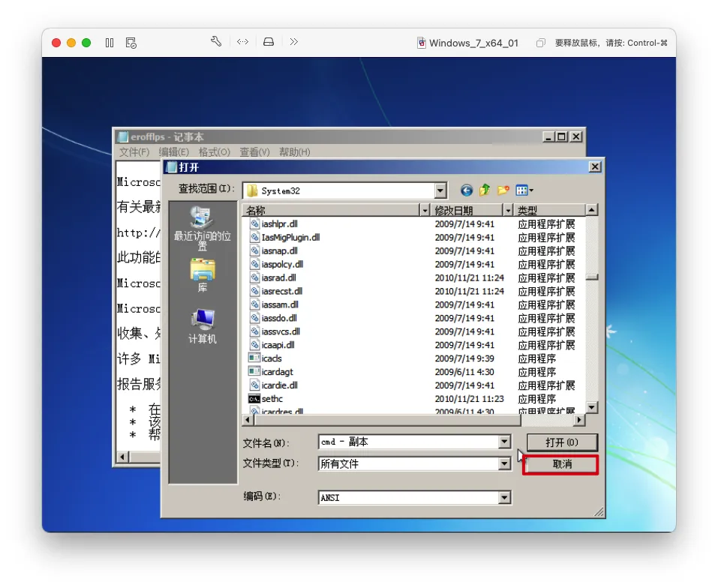Click the file name input field
This screenshot has width=718, height=588.
pos(408,442)
